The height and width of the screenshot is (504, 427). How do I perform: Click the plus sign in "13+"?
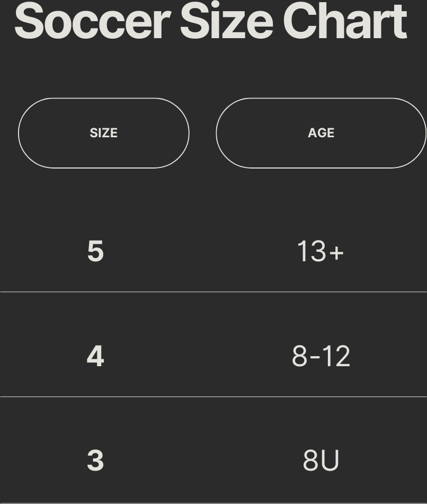click(336, 252)
